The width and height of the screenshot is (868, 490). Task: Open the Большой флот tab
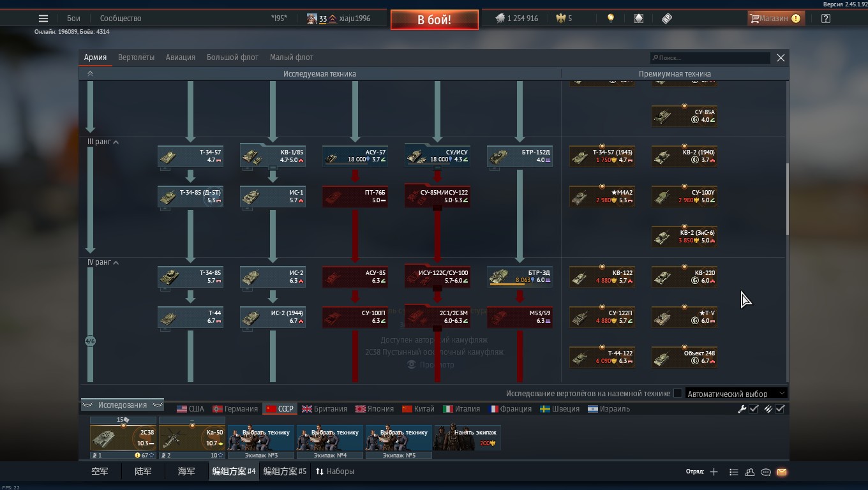232,57
